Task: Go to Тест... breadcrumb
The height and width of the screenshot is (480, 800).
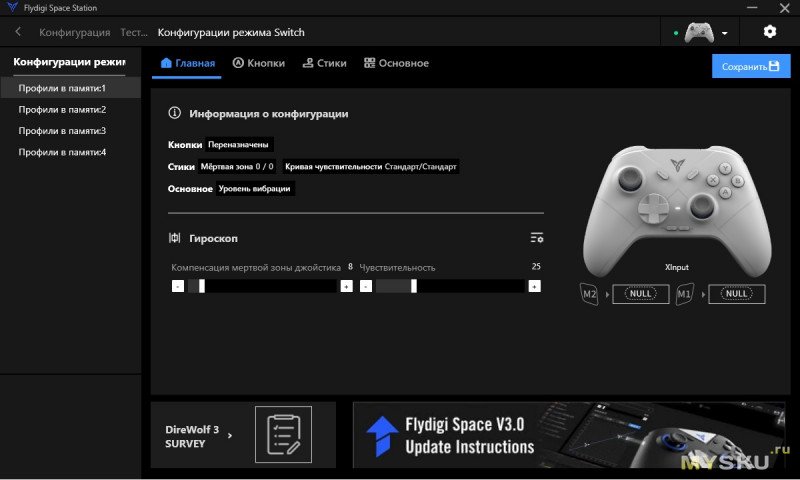Action: (x=134, y=32)
